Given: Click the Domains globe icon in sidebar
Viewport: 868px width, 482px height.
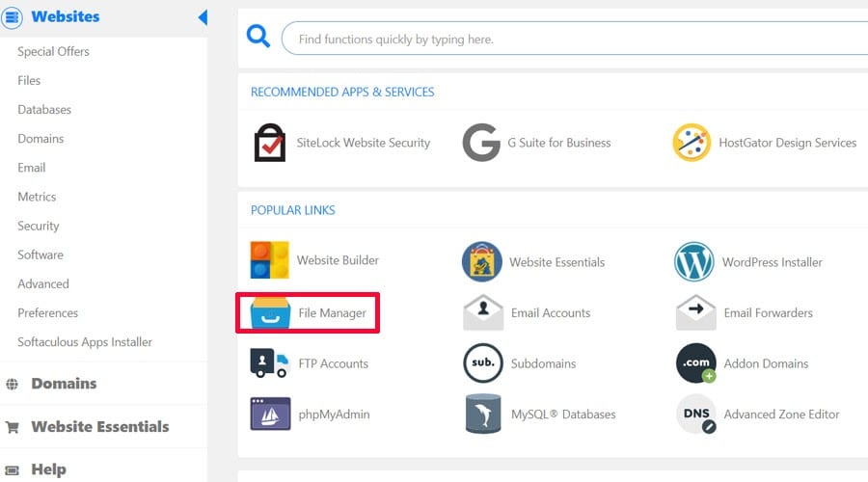Looking at the screenshot, I should click(13, 384).
